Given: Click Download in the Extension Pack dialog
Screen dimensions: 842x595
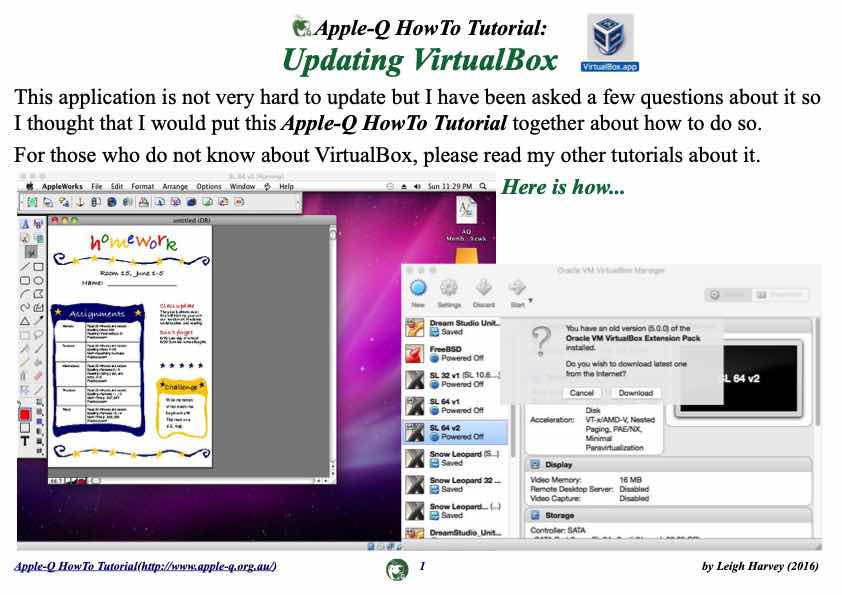Looking at the screenshot, I should [x=636, y=393].
